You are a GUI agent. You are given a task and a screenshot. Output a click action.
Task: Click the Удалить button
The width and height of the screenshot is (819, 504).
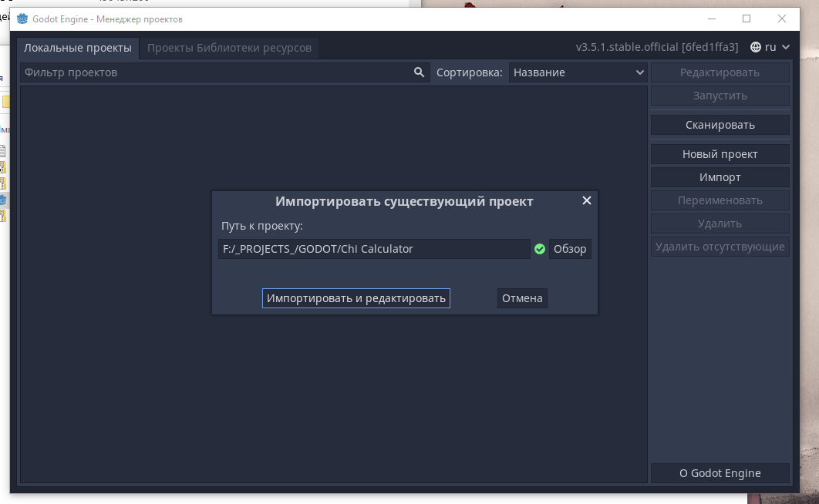pyautogui.click(x=720, y=223)
